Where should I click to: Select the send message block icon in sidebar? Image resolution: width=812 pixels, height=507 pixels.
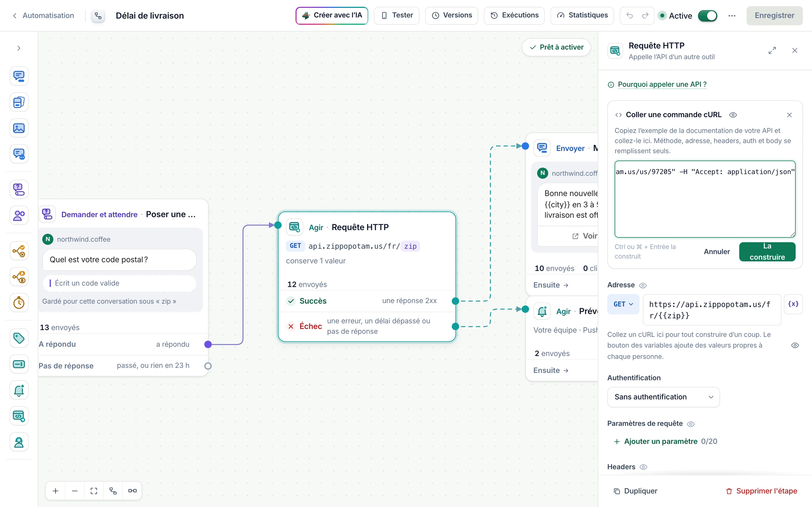coord(19,76)
